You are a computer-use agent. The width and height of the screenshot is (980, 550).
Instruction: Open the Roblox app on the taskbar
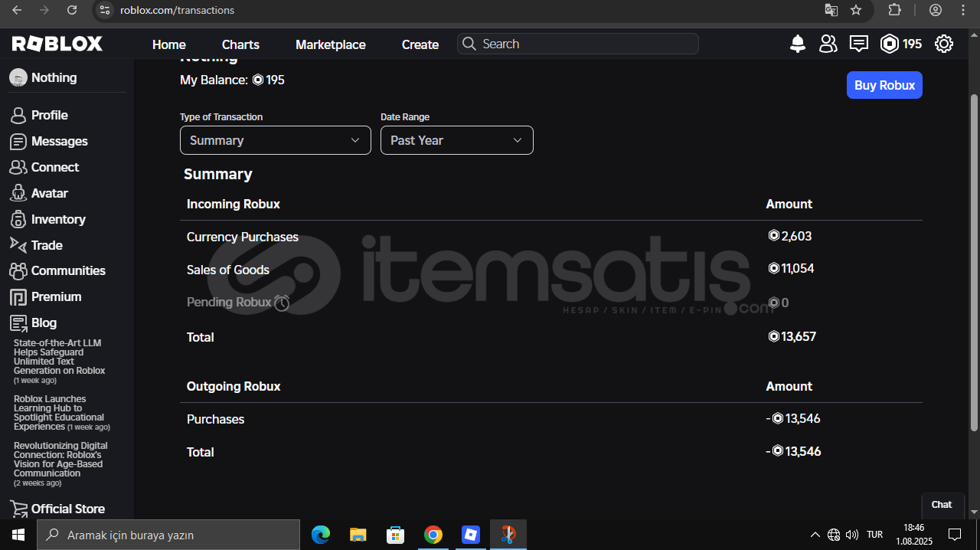coord(470,535)
